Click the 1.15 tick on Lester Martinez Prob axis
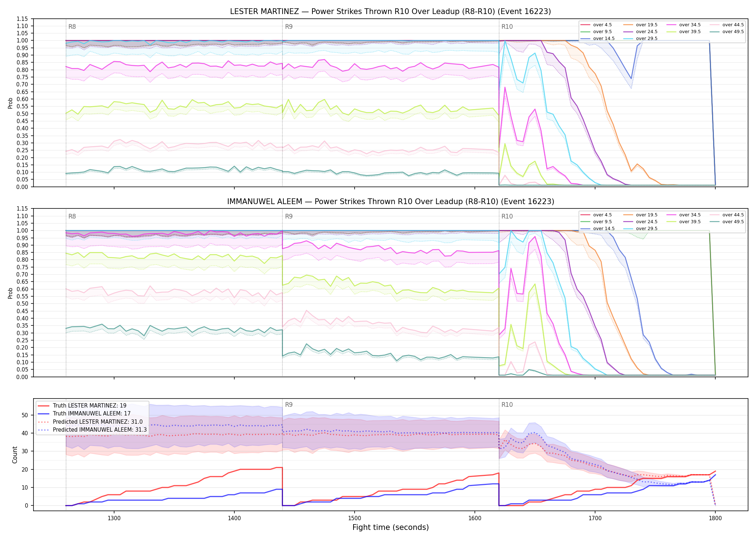756x540 pixels. coord(22,19)
